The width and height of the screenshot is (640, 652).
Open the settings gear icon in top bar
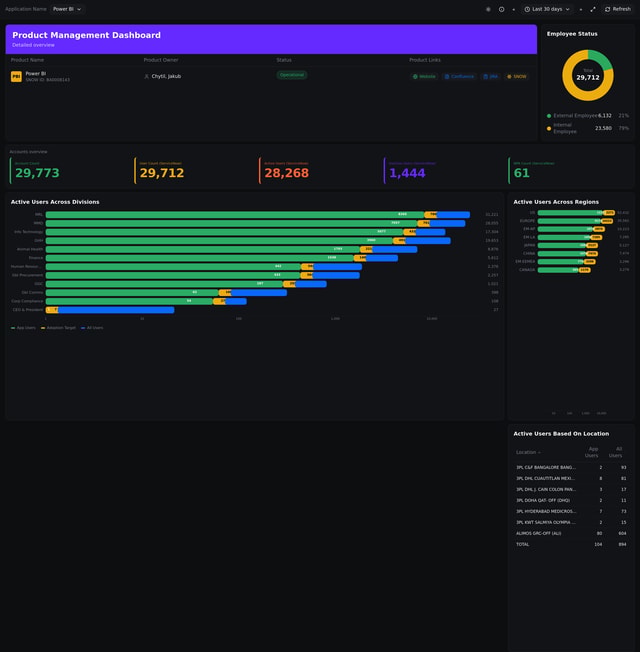[x=488, y=9]
